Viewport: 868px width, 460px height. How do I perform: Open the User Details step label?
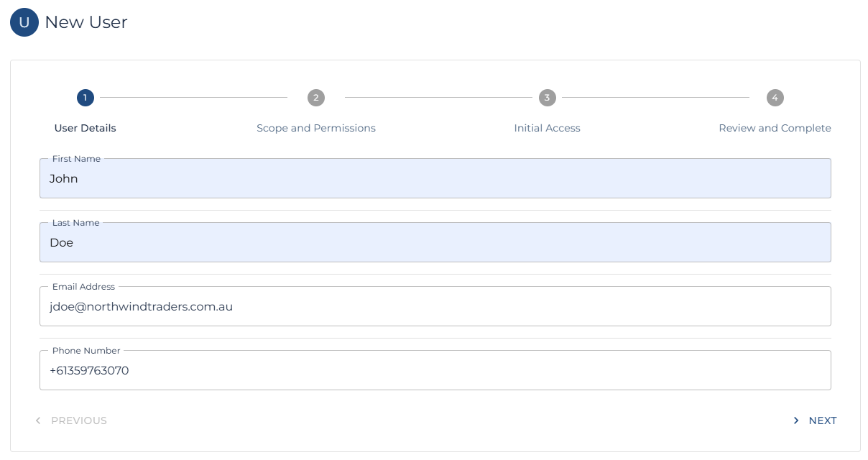pyautogui.click(x=85, y=128)
